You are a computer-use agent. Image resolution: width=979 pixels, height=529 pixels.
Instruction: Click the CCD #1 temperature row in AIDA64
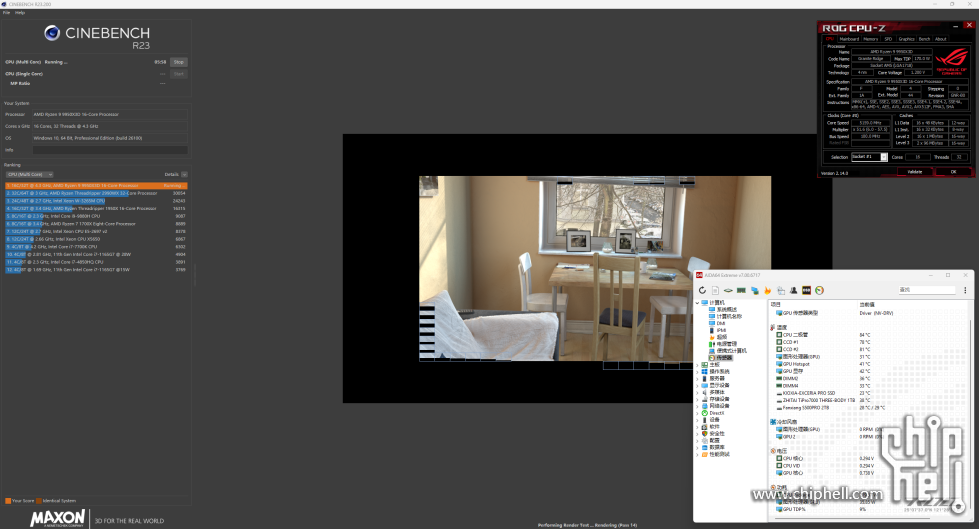tap(870, 342)
